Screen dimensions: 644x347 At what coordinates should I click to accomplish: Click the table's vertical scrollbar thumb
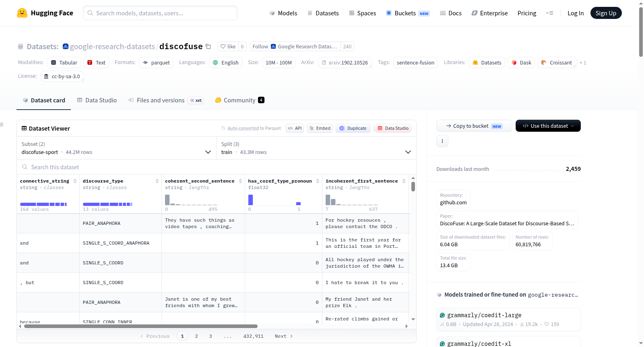click(413, 187)
